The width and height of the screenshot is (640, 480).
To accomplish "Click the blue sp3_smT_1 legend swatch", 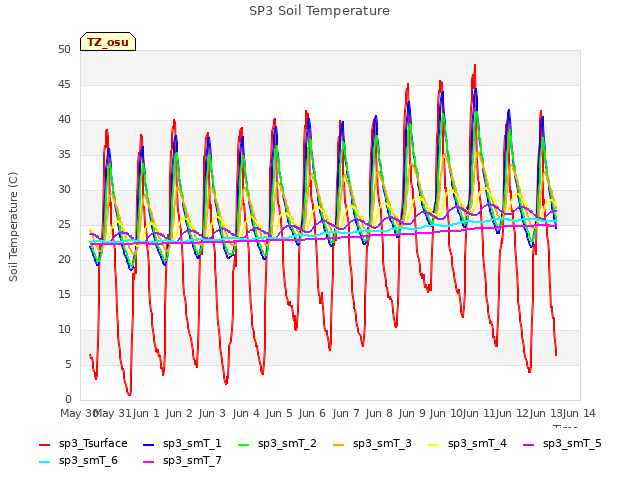I will pos(149,444).
